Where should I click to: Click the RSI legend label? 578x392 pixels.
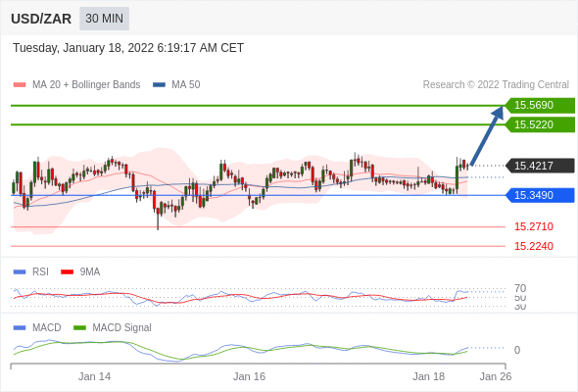coord(40,272)
